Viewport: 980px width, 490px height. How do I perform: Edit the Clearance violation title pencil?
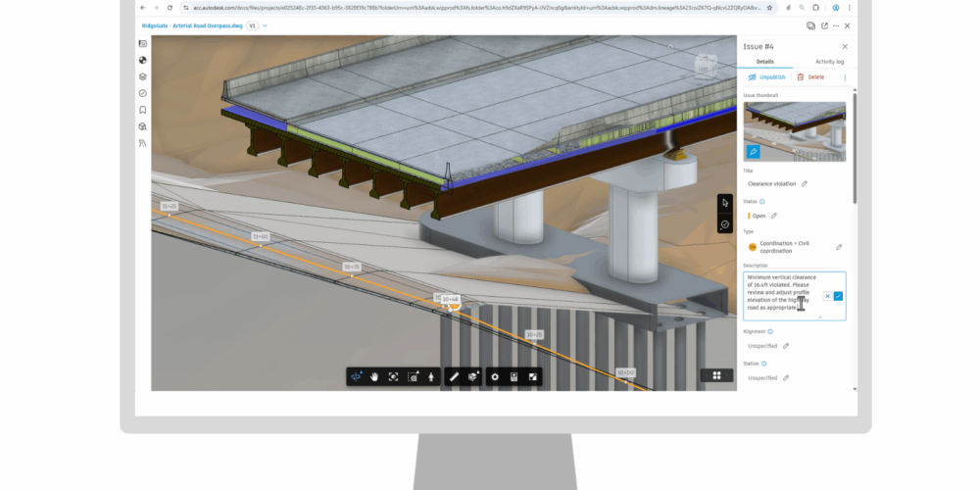click(x=805, y=183)
